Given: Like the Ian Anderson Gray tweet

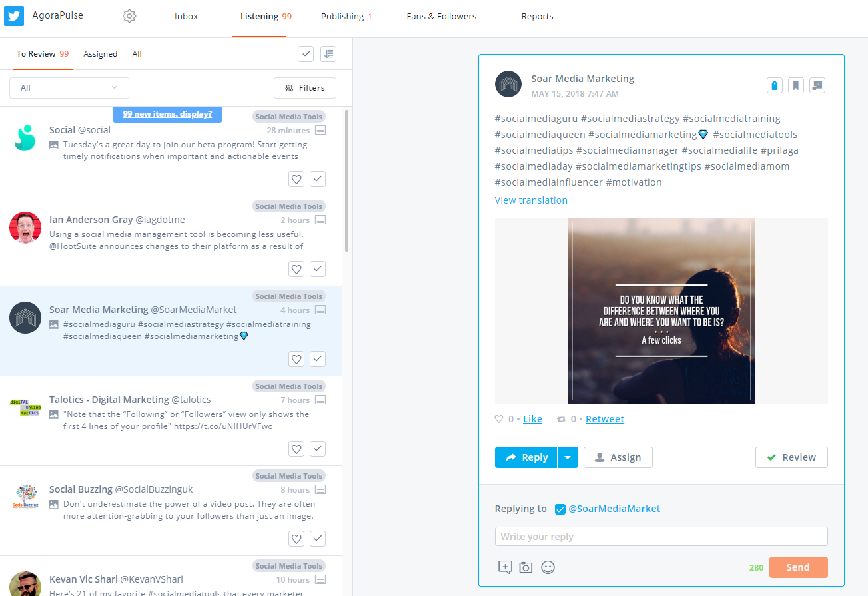Looking at the screenshot, I should [x=296, y=269].
